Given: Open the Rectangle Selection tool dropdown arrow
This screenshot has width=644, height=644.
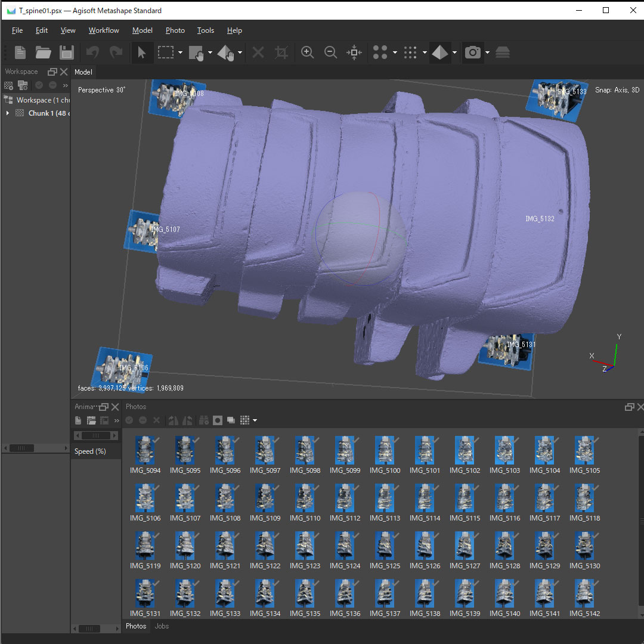Looking at the screenshot, I should [x=180, y=52].
